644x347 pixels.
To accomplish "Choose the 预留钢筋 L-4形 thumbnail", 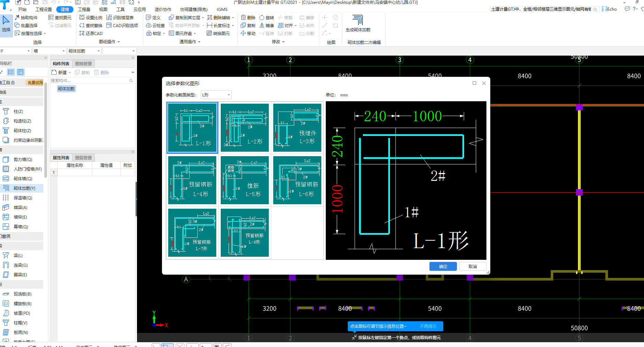I will (192, 180).
